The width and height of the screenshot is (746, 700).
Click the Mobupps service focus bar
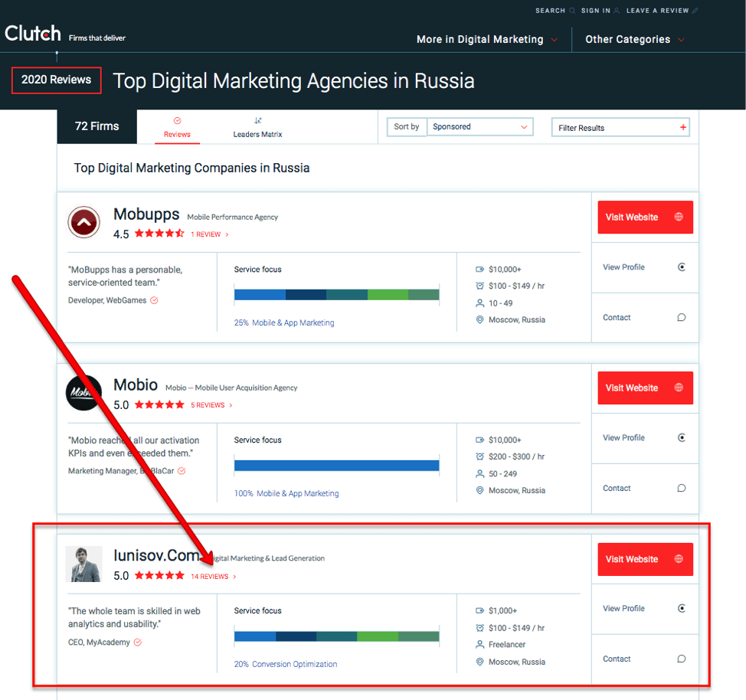click(337, 295)
